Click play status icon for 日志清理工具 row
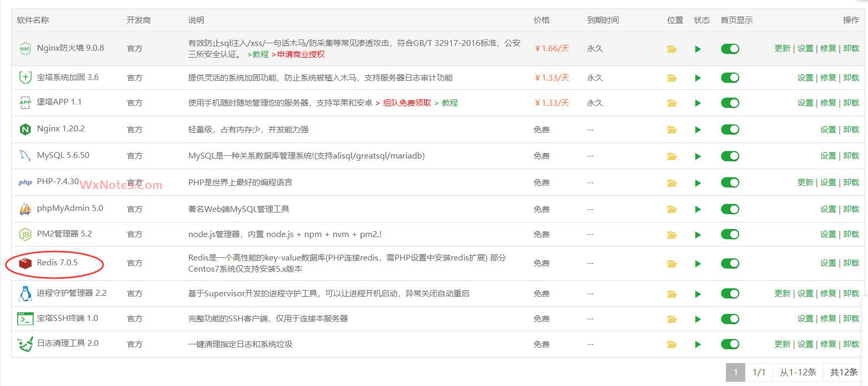 tap(698, 345)
